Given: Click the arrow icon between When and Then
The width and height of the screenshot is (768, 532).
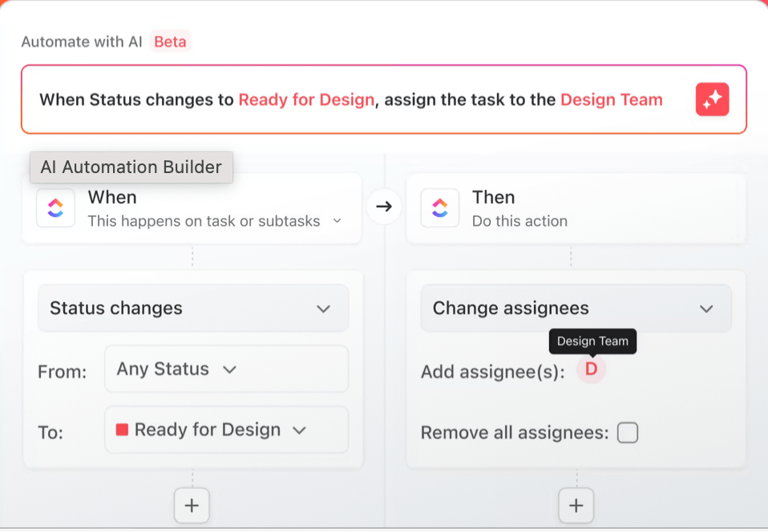Looking at the screenshot, I should point(384,207).
